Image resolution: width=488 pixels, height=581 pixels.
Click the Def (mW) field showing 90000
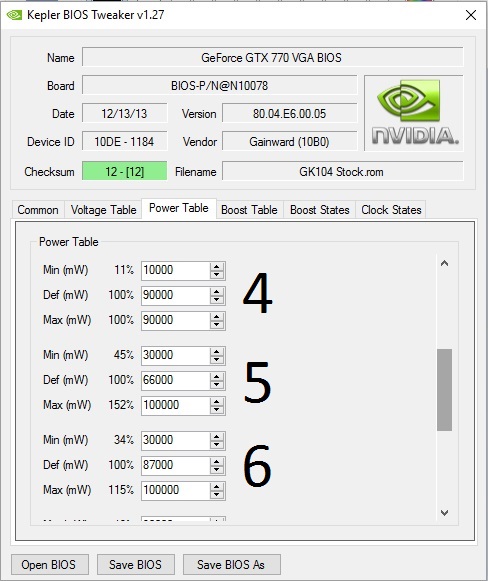(176, 295)
